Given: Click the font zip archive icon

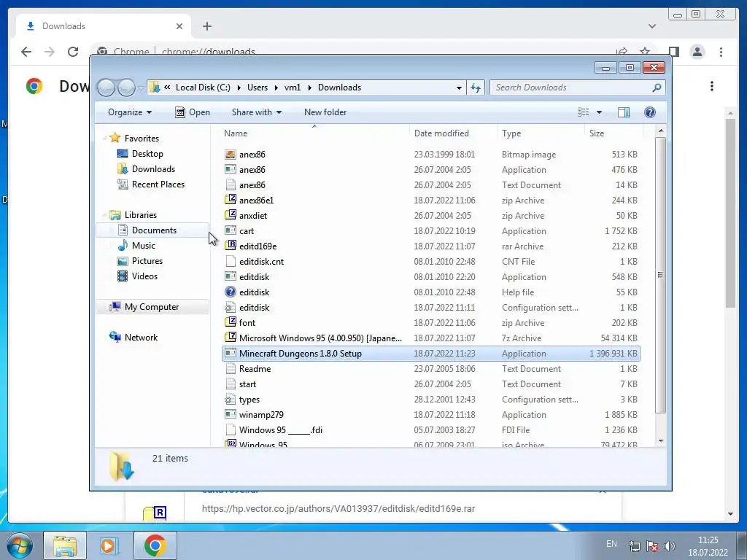Looking at the screenshot, I should pos(231,322).
